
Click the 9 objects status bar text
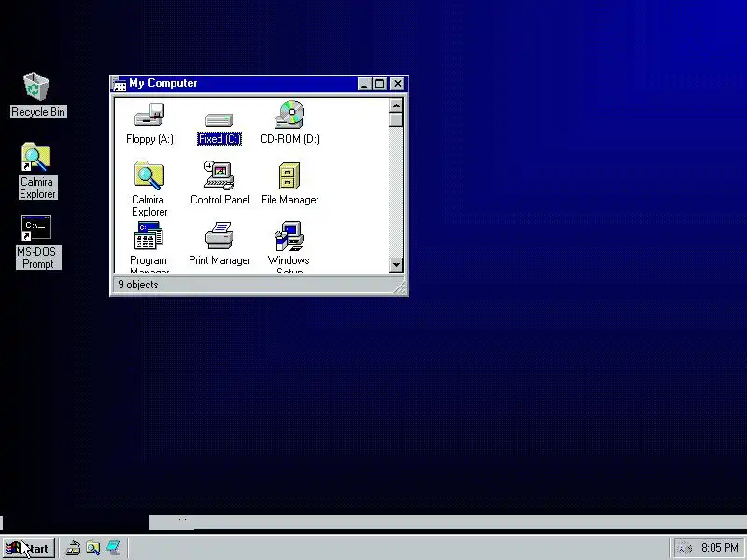pos(138,285)
